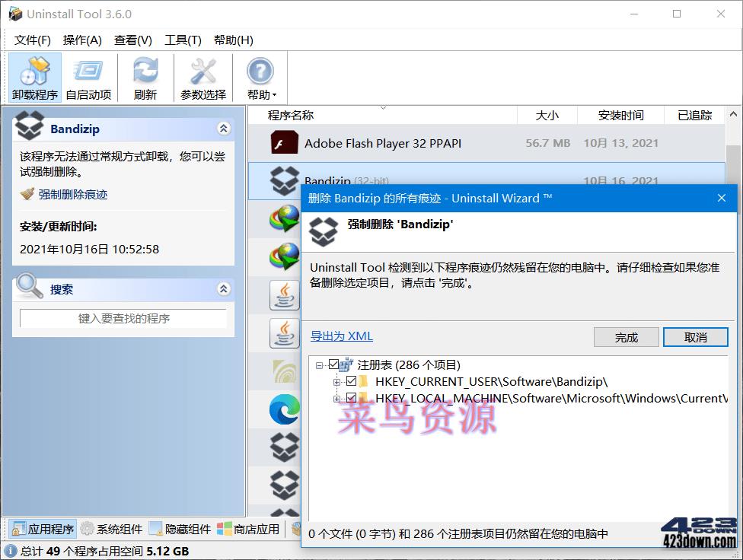Open the 自启动项 toolbar icon
The image size is (743, 560).
click(88, 76)
